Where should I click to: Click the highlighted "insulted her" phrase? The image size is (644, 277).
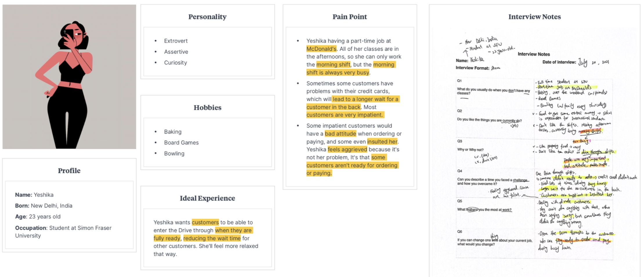[x=382, y=142]
